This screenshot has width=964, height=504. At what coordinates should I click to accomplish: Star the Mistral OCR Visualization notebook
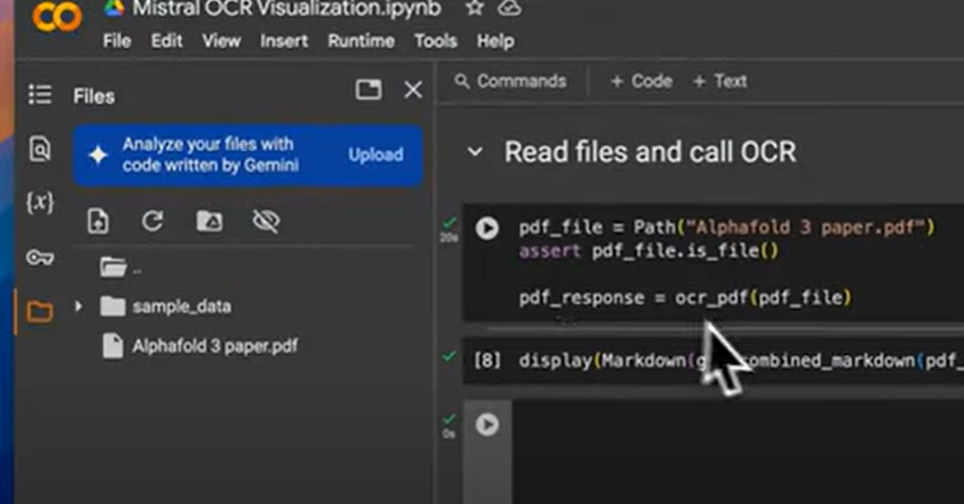(475, 9)
